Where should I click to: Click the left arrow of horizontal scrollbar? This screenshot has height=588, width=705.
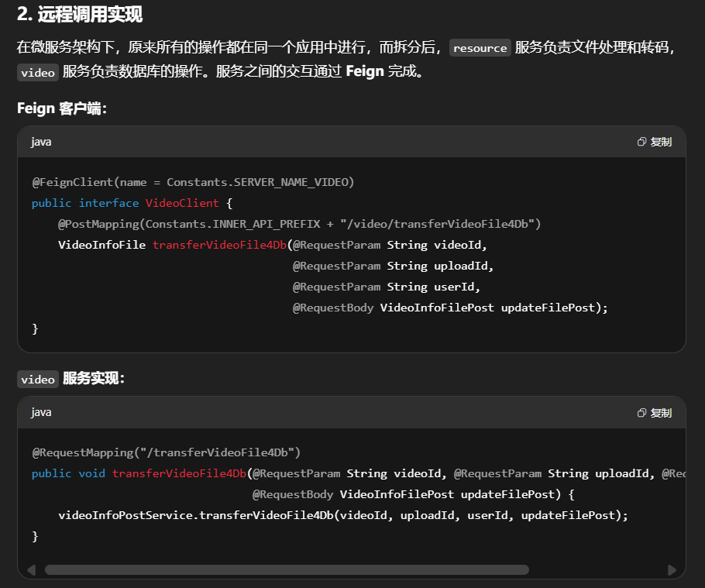click(x=31, y=569)
